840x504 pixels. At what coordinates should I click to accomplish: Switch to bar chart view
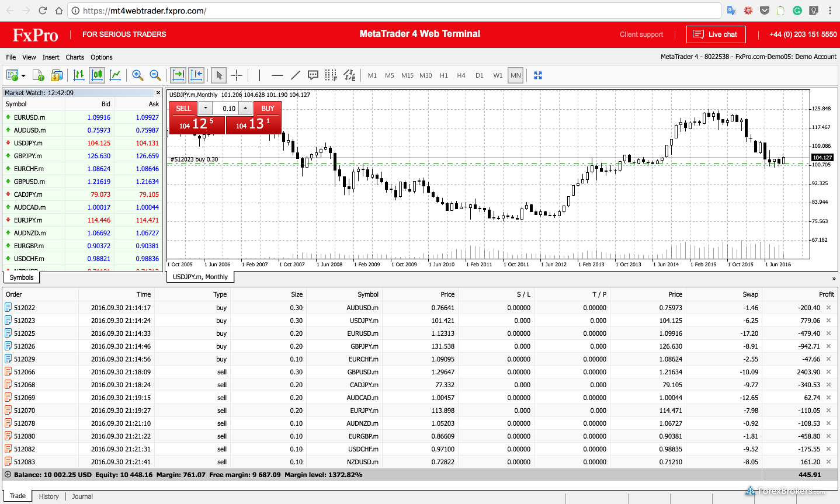(79, 75)
